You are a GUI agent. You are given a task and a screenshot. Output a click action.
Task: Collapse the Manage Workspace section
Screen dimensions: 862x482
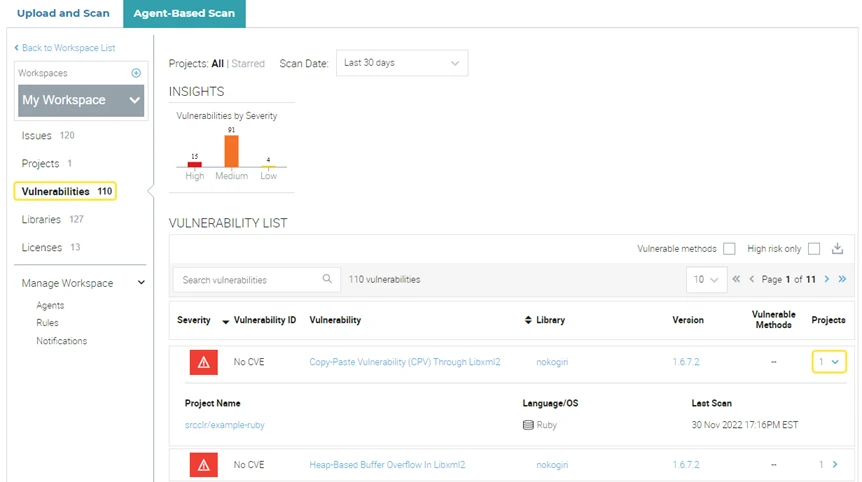(x=141, y=282)
